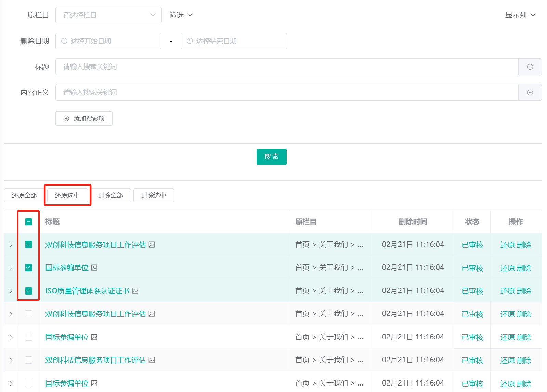This screenshot has width=547, height=392.
Task: Click 删除 link in the first row
Action: [x=524, y=245]
